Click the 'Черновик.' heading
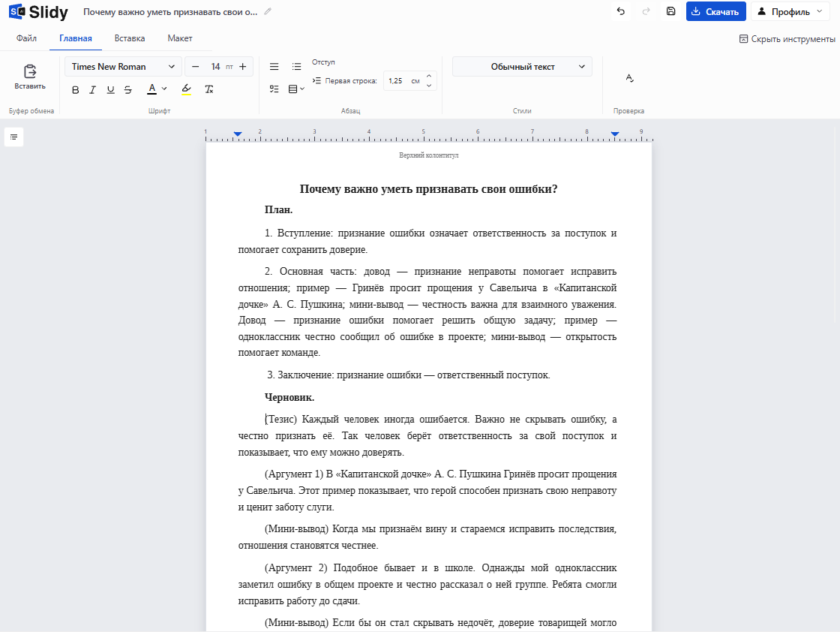Viewport: 840px width, 632px height. [x=289, y=397]
